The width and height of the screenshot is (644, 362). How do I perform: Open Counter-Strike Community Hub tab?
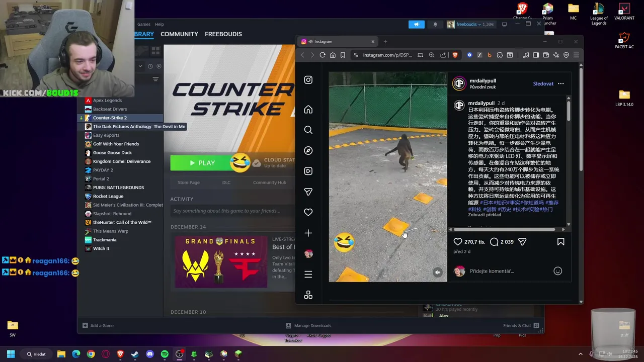point(270,183)
